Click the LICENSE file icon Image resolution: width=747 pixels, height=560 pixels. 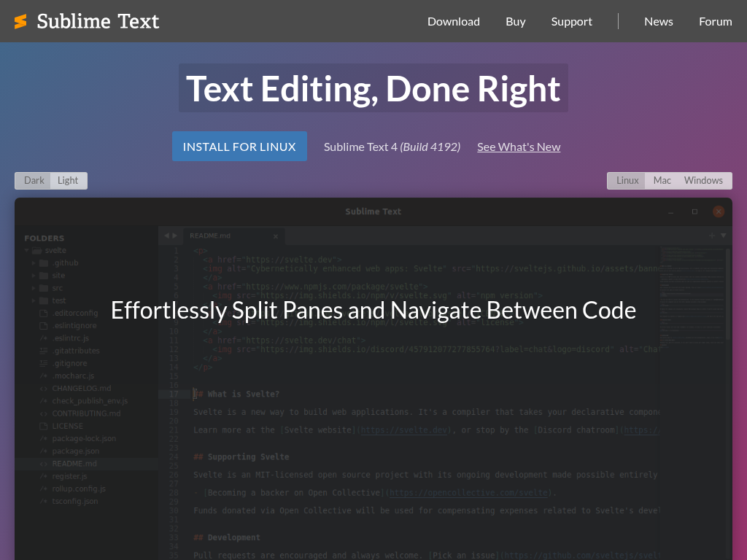click(x=44, y=426)
